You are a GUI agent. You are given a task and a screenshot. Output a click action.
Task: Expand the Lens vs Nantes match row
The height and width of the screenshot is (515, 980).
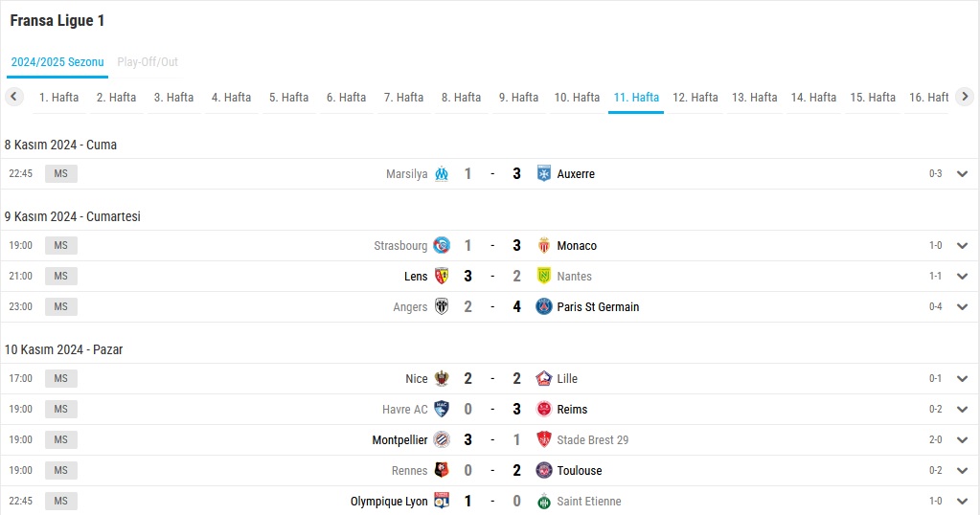[x=962, y=277]
